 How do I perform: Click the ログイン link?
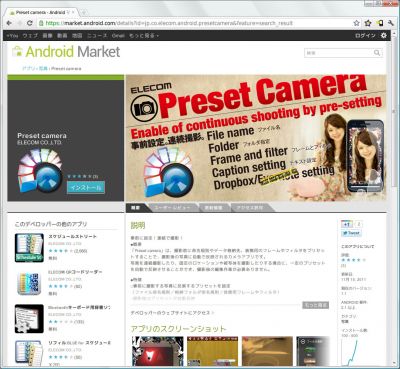coord(365,35)
